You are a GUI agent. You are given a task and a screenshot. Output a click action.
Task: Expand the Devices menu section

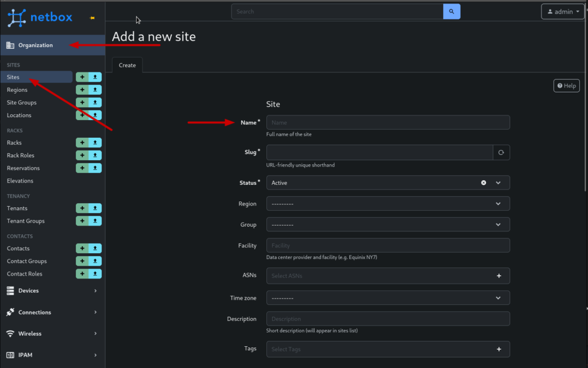point(52,291)
